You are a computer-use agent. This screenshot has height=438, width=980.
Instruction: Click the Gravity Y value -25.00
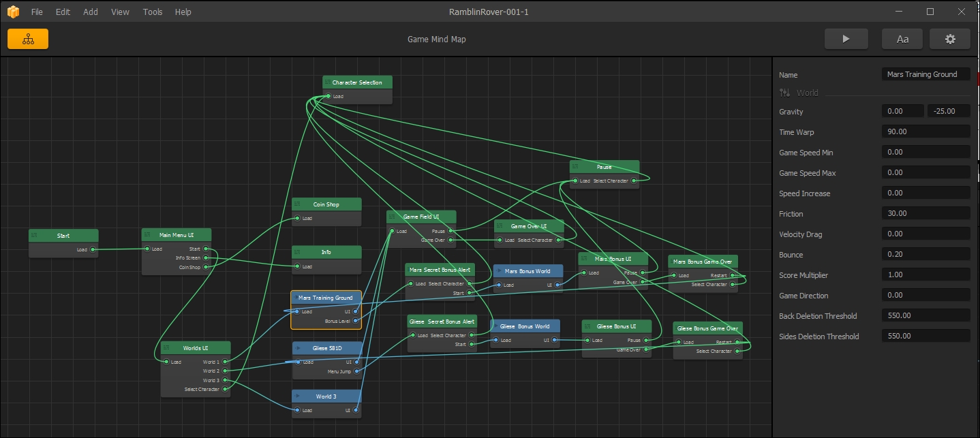pyautogui.click(x=948, y=112)
